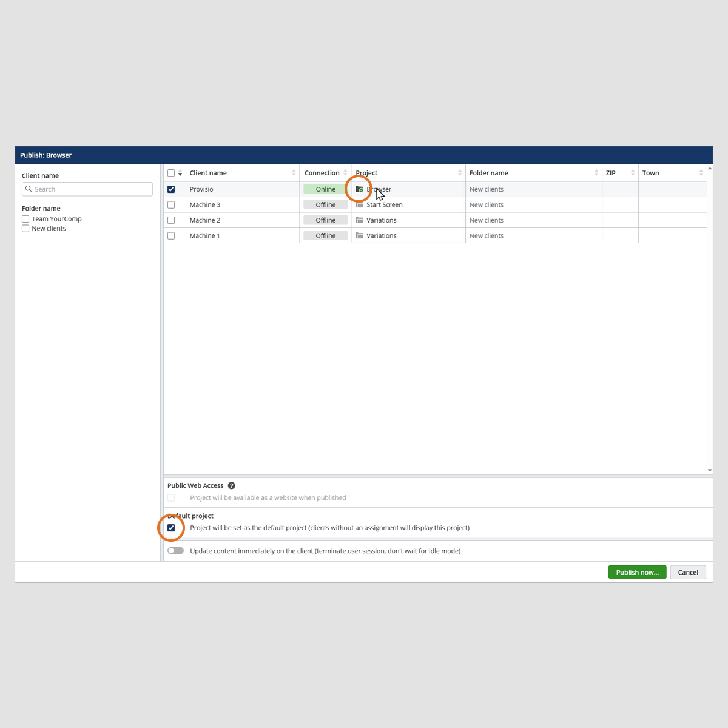Screen dimensions: 728x728
Task: Filter by Team YourComp folder
Action: (x=25, y=219)
